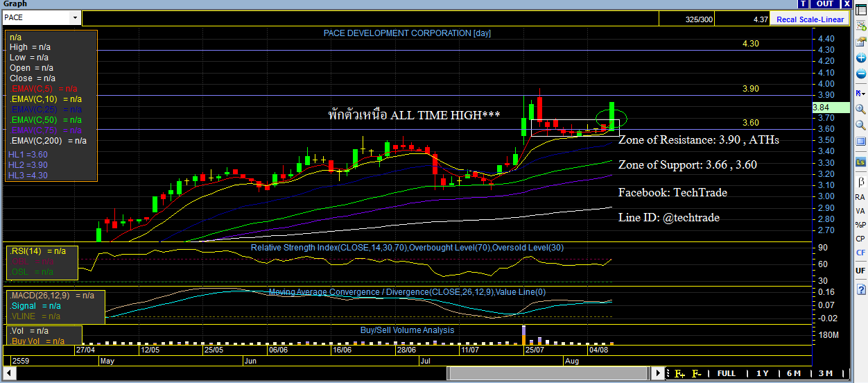Click Line ID: @techtrade annotation
Viewport: 868px width, 383px height.
pyautogui.click(x=669, y=217)
